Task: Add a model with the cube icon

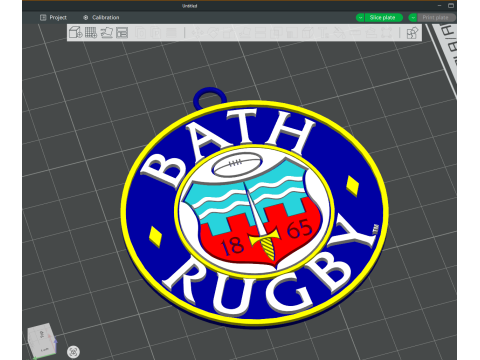Action: 75,32
